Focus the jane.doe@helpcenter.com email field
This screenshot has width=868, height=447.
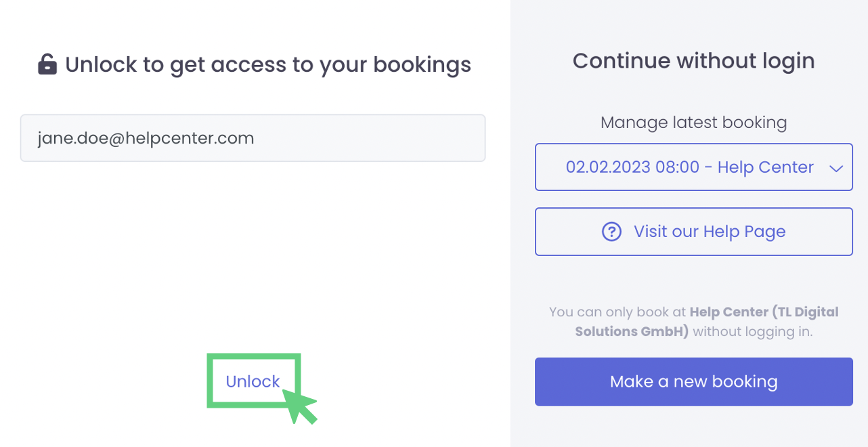point(253,138)
